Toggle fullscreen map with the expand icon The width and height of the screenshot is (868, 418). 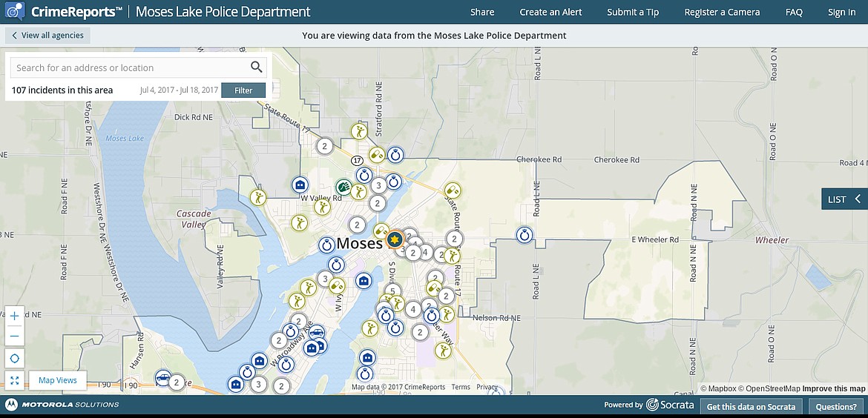[x=15, y=380]
